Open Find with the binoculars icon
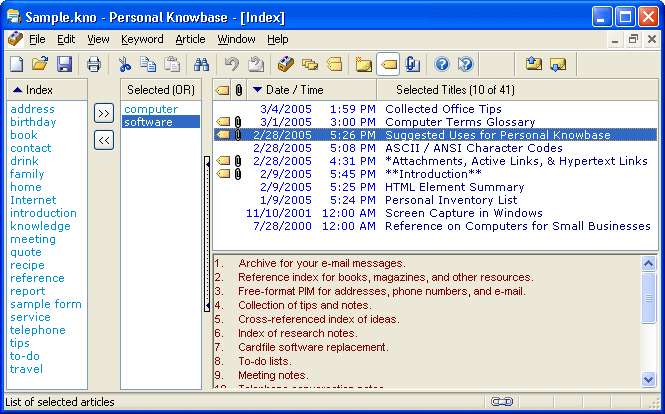Viewport: 665px width, 414px height. pyautogui.click(x=201, y=64)
